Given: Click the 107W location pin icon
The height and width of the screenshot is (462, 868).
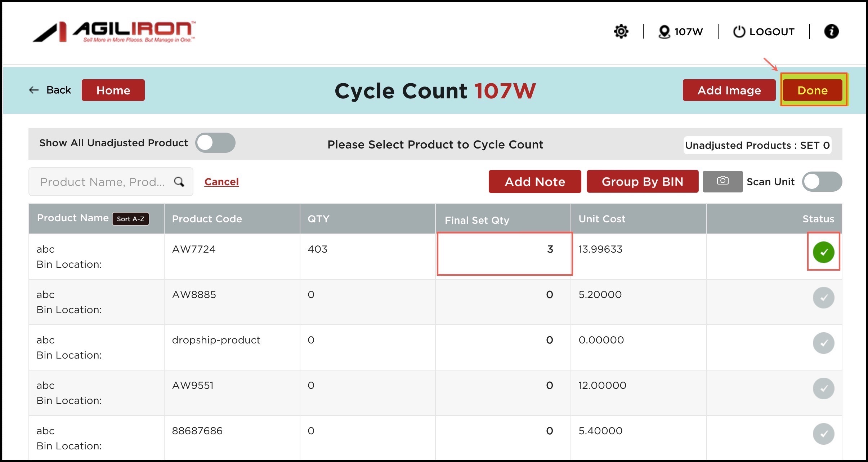Looking at the screenshot, I should 664,32.
